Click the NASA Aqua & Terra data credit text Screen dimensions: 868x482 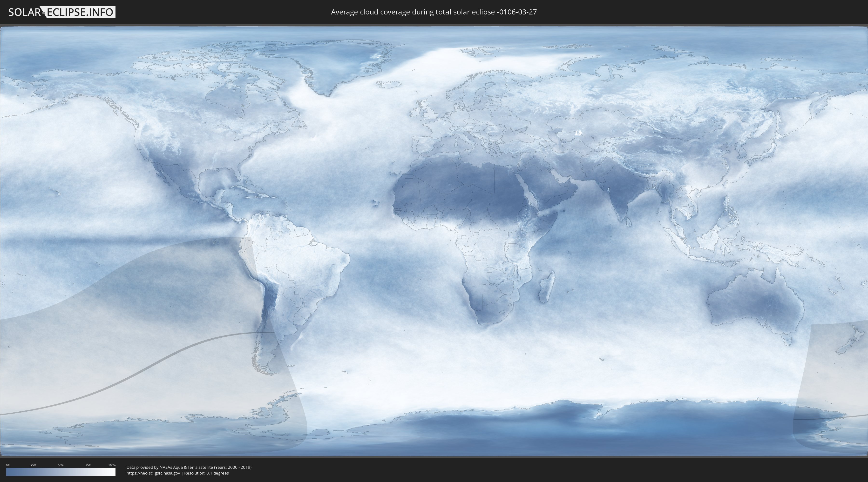tap(189, 467)
